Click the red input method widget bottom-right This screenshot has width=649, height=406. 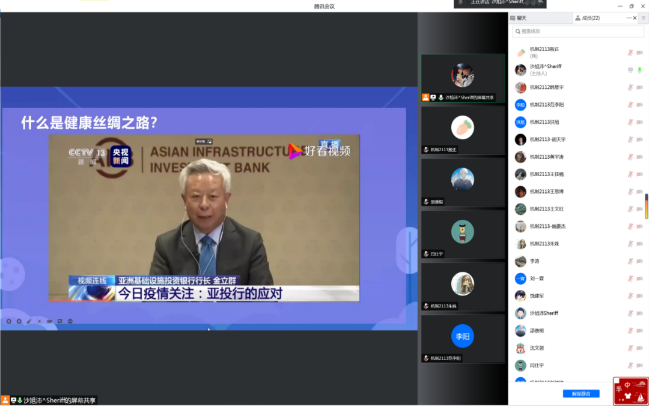[x=630, y=390]
